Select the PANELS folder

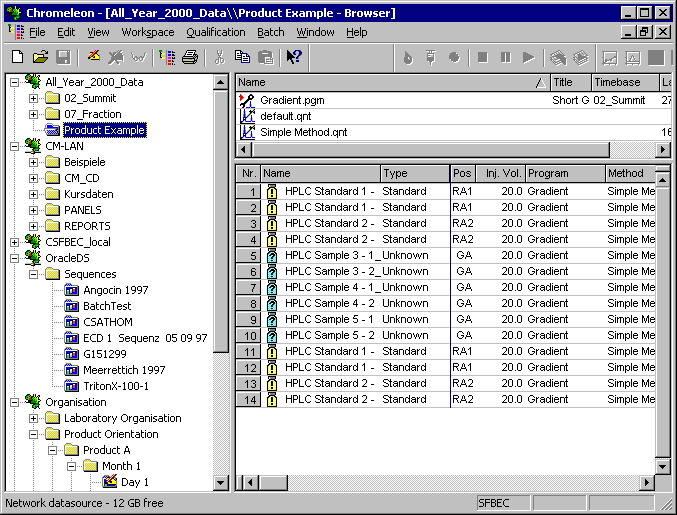pos(82,210)
